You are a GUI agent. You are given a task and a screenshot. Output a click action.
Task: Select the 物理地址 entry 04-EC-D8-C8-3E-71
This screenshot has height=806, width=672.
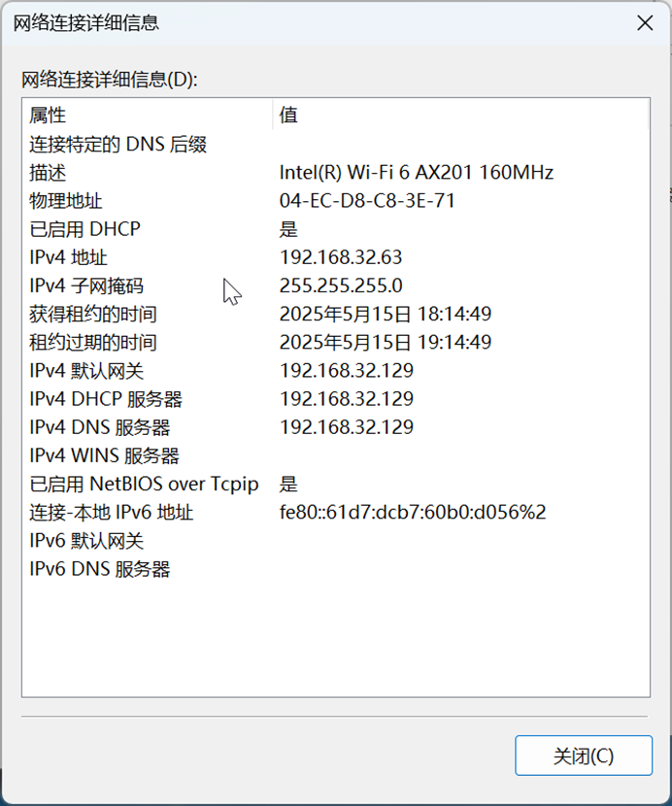pos(350,201)
